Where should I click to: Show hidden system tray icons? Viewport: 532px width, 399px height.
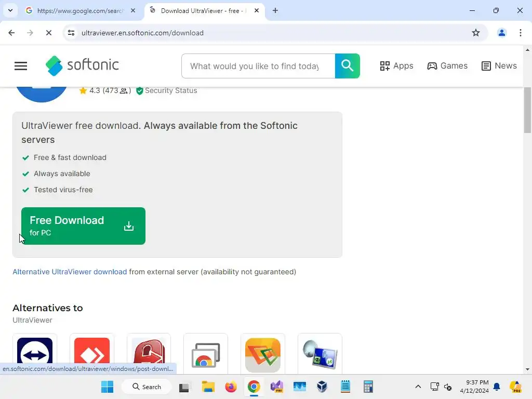(x=418, y=387)
